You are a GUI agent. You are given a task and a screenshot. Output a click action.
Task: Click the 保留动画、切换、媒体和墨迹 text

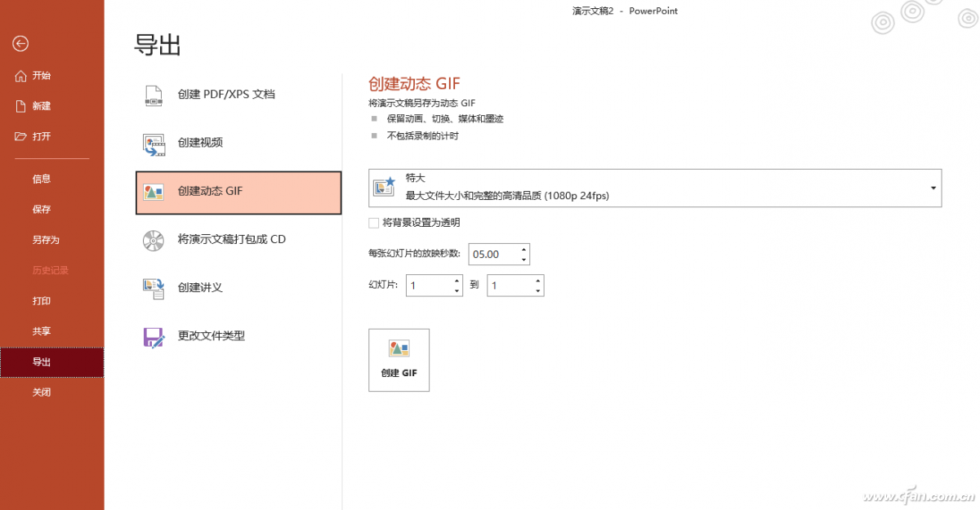[x=445, y=118]
